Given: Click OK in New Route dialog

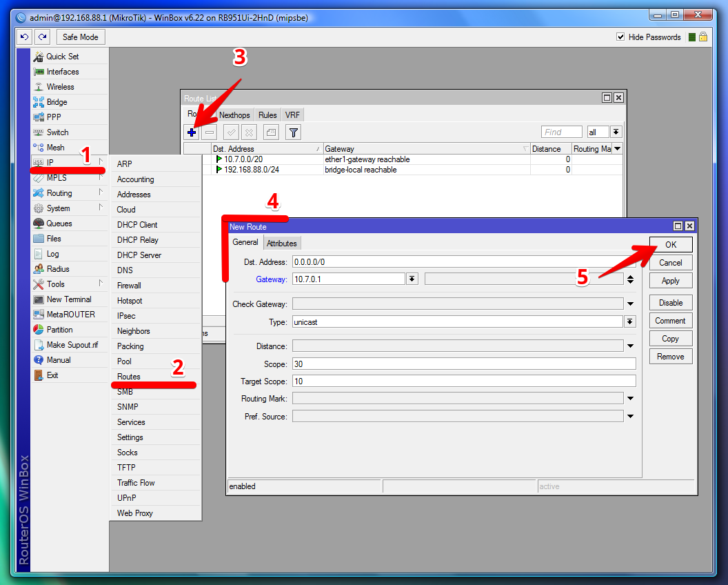Looking at the screenshot, I should point(671,245).
